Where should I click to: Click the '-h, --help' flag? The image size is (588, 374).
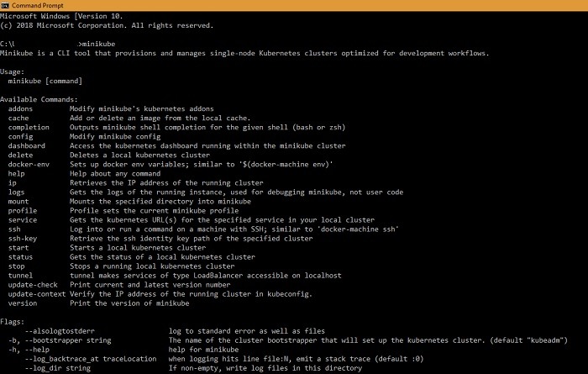click(29, 350)
